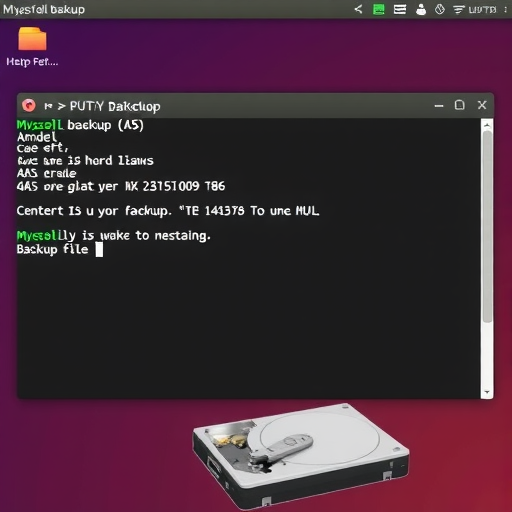Click the red PuTTY window icon
This screenshot has width=512, height=512.
[x=29, y=106]
